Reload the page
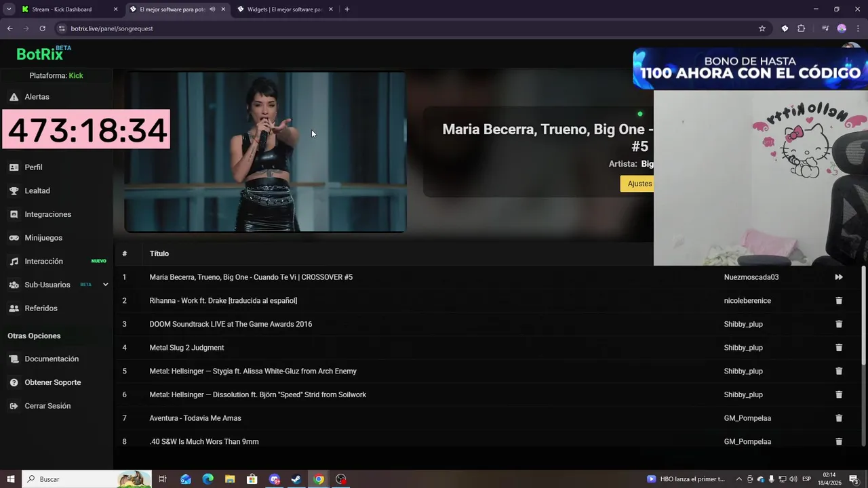Screen dimensions: 868x488 point(42,28)
